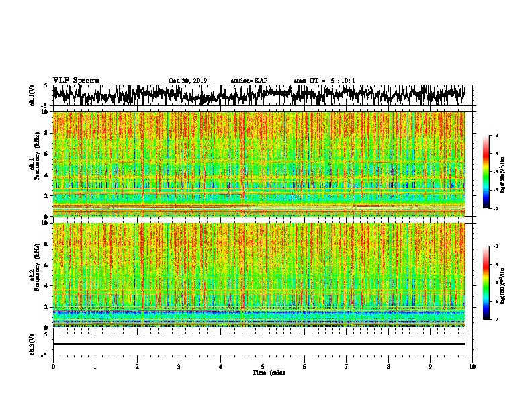Click the '-3' label on ch.1 colorbar
Screen dimensions: 532x411
(496, 135)
